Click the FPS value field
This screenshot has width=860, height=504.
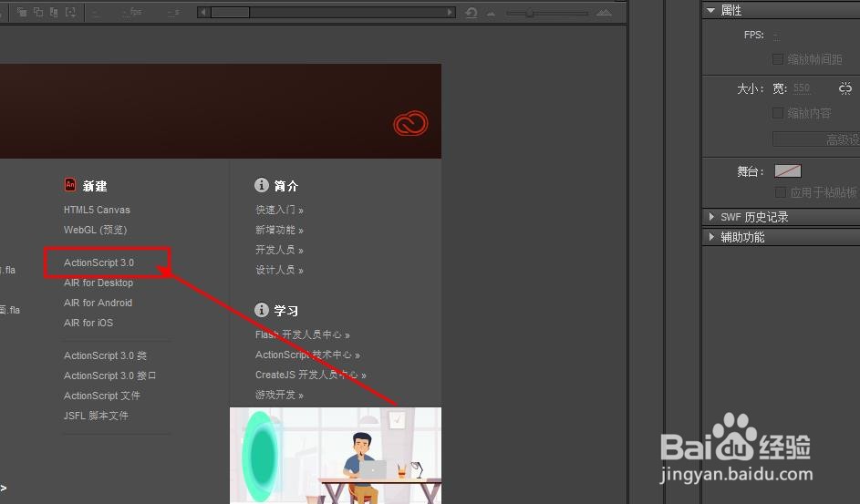(777, 35)
